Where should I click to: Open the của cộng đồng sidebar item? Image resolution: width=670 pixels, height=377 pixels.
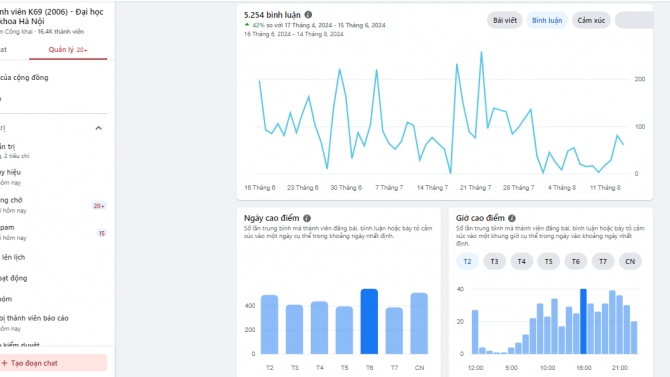coord(53,77)
